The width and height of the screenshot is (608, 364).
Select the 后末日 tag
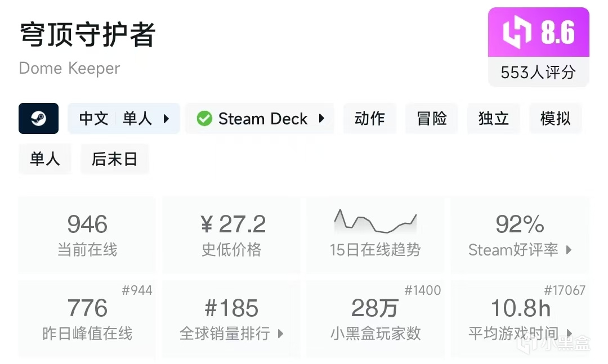[115, 159]
